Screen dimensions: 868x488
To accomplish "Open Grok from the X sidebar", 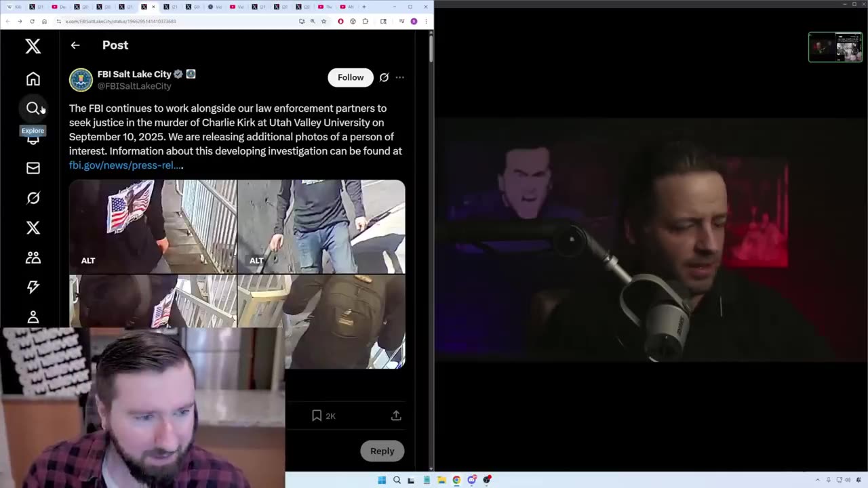I will click(x=33, y=198).
